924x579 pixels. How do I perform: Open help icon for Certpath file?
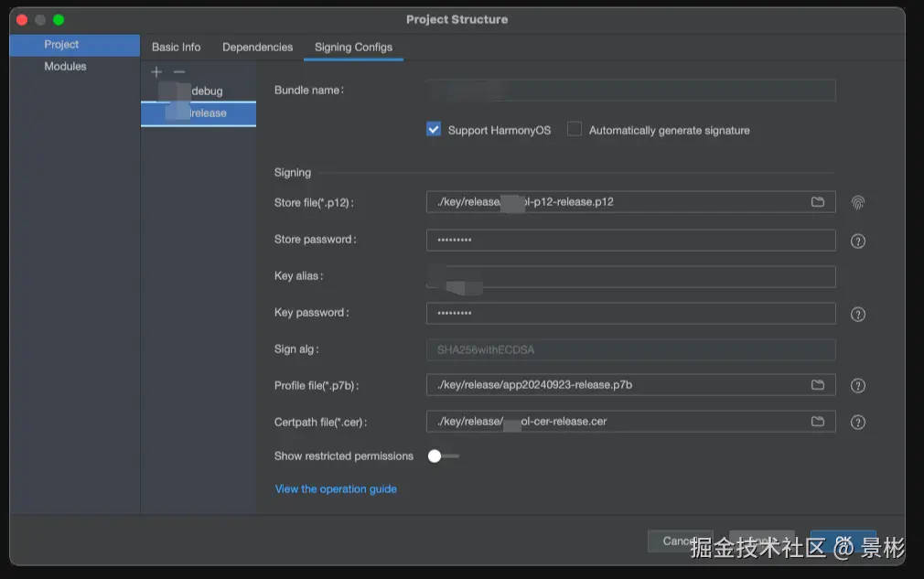[858, 423]
